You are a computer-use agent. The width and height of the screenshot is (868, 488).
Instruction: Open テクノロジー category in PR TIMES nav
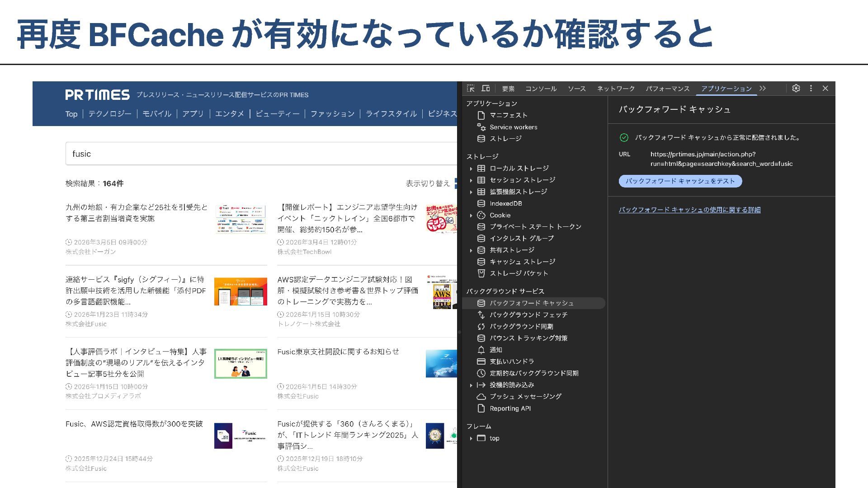[x=110, y=114]
